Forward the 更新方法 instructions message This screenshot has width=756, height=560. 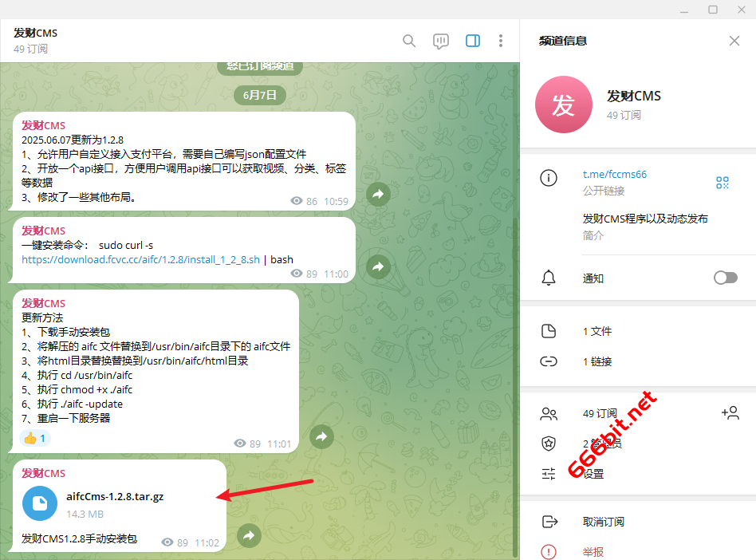click(x=321, y=436)
